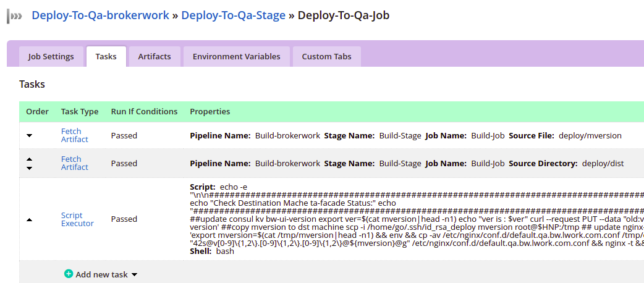Image resolution: width=644 pixels, height=283 pixels.
Task: Open the second Fetch Artifact task
Action: click(x=74, y=163)
